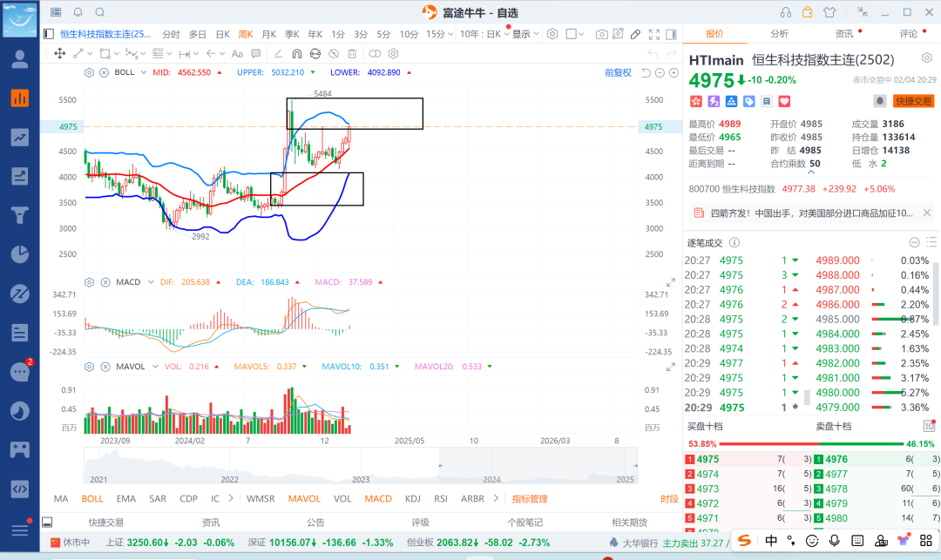Viewport: 941px width, 560px height.
Task: Enter fullscreen chart mode
Action: pyautogui.click(x=654, y=34)
